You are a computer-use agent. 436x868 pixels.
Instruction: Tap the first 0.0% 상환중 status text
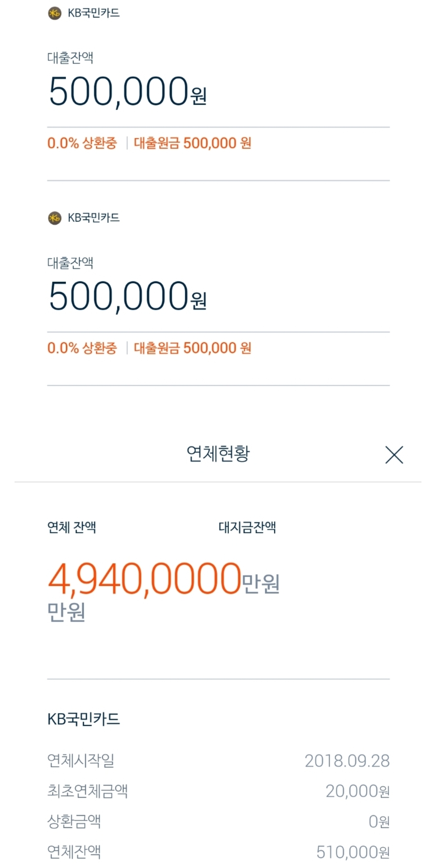click(82, 143)
